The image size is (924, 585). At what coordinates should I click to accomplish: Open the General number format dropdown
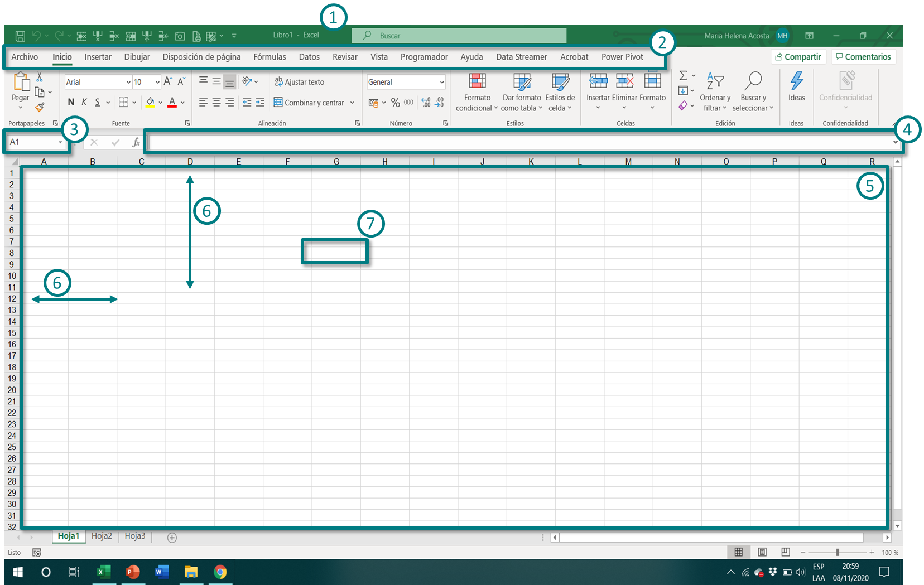click(441, 82)
